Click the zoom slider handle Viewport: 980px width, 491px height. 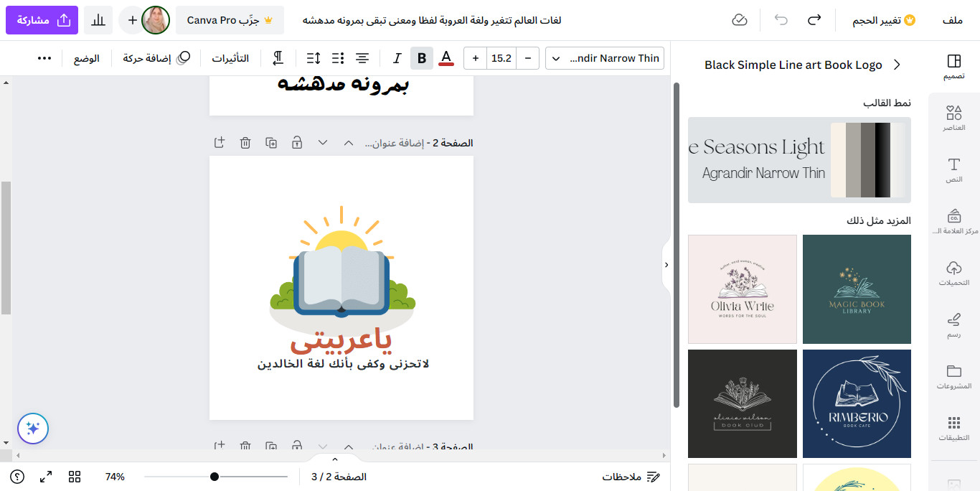coord(215,477)
